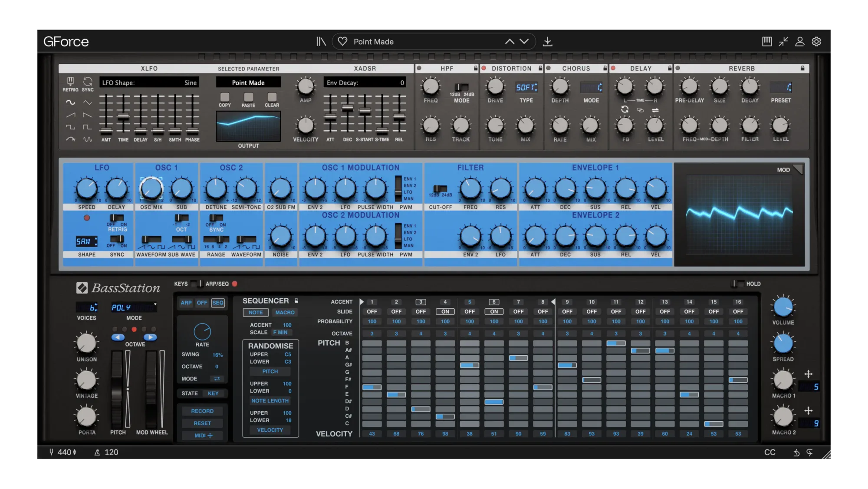This screenshot has height=489, width=868.
Task: Flip the LFO Retrig off/on switch
Action: click(x=117, y=218)
